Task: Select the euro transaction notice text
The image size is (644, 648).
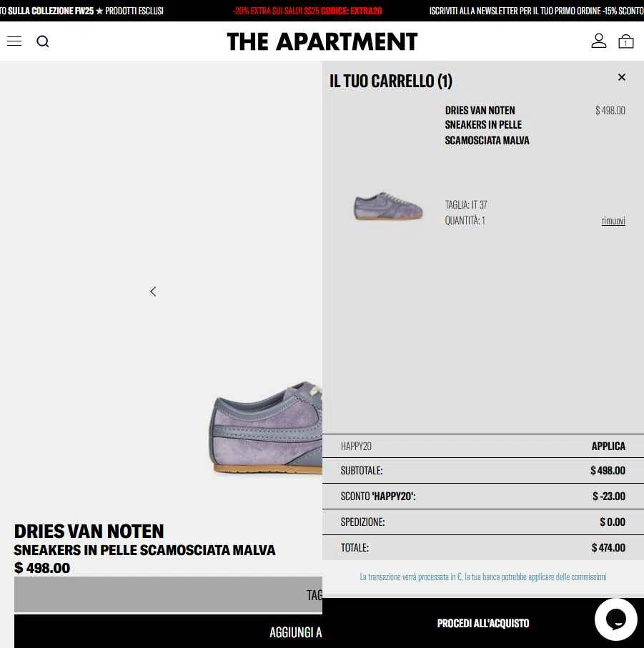Action: click(x=482, y=577)
